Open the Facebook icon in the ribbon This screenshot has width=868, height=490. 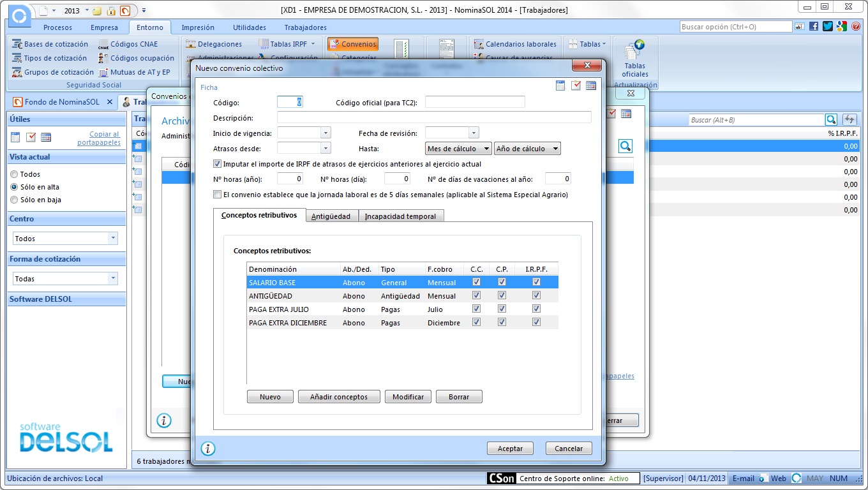click(814, 26)
